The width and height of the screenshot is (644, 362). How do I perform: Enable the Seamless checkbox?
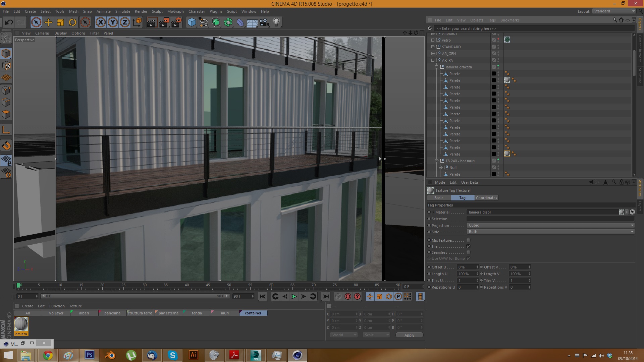tap(468, 252)
